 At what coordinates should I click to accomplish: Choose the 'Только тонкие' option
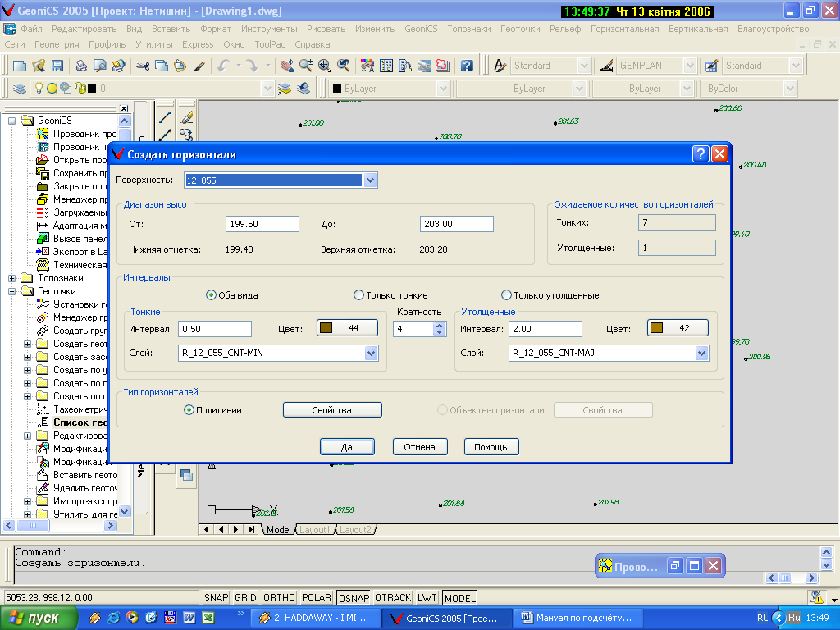pos(358,295)
